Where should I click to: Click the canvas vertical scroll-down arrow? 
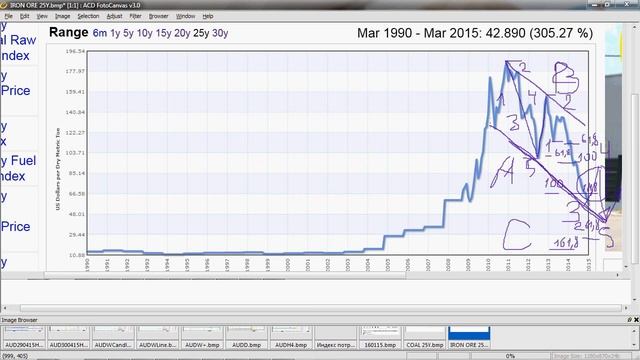635,300
